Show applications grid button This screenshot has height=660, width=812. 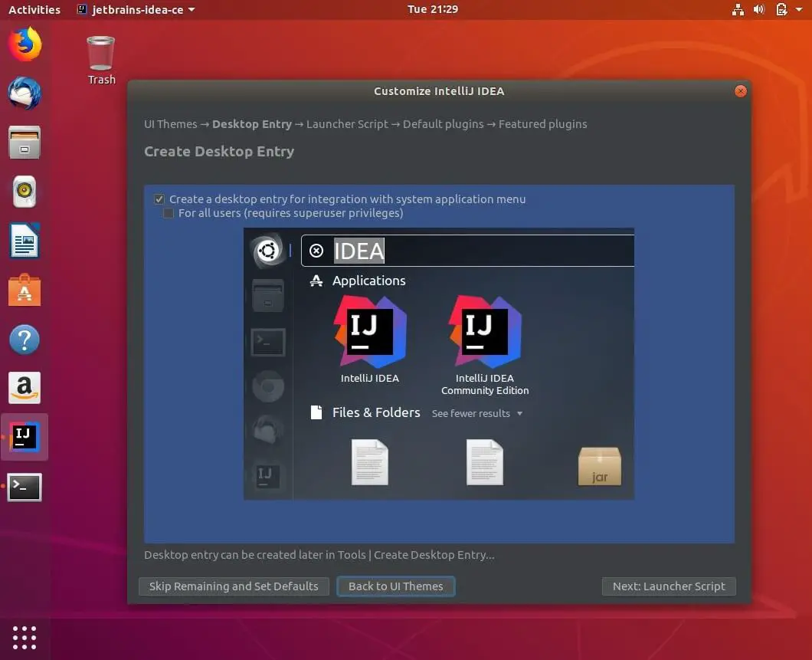pyautogui.click(x=25, y=638)
